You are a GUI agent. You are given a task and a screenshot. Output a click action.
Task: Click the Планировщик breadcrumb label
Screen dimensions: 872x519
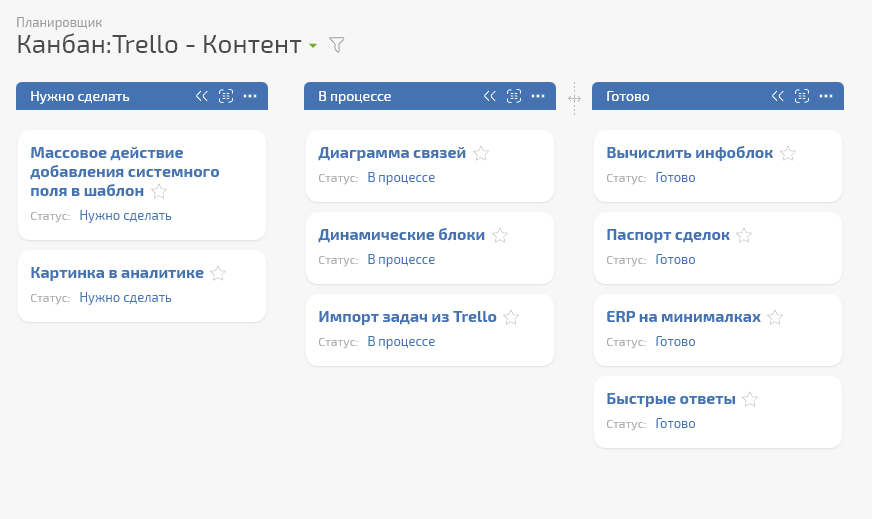(x=59, y=22)
